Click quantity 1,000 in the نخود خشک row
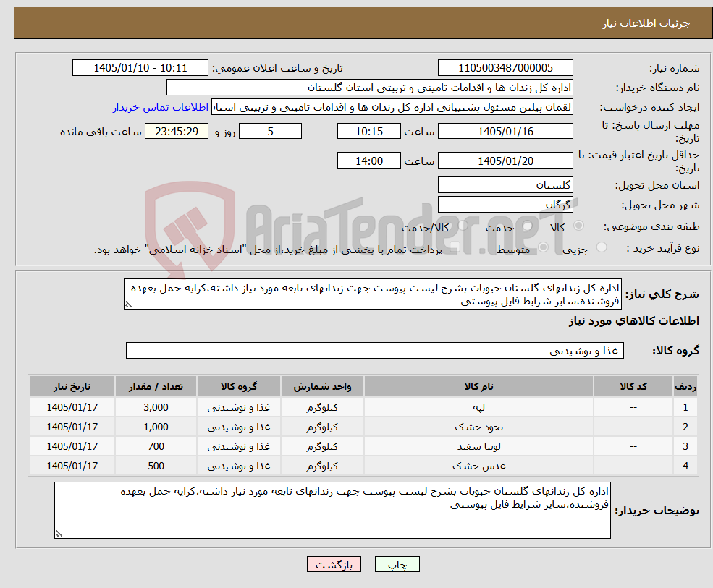 tap(156, 427)
